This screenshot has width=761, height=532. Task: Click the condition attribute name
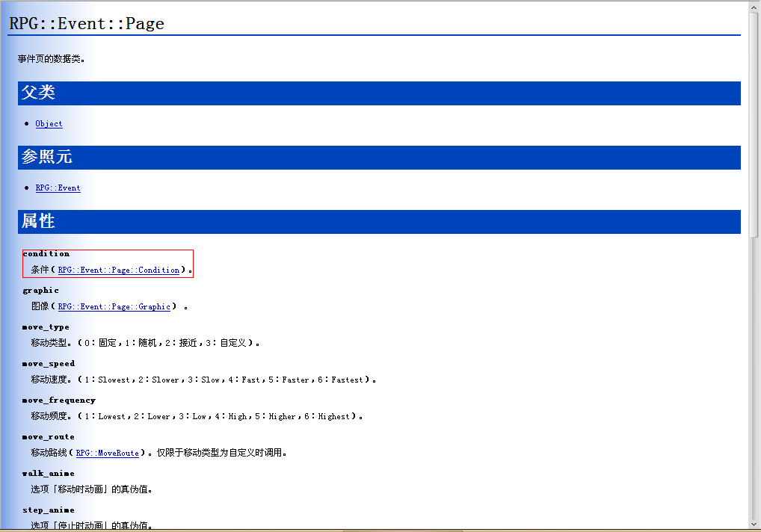coord(46,253)
